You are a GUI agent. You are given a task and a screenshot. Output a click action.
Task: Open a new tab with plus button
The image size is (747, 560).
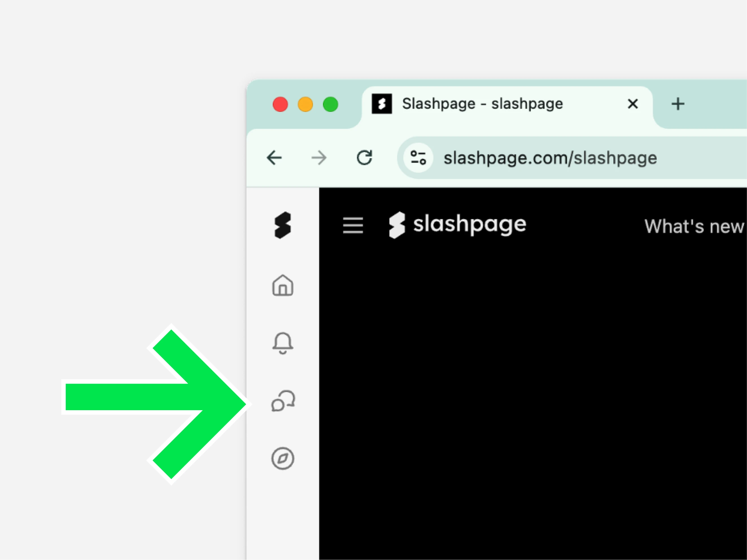[678, 104]
